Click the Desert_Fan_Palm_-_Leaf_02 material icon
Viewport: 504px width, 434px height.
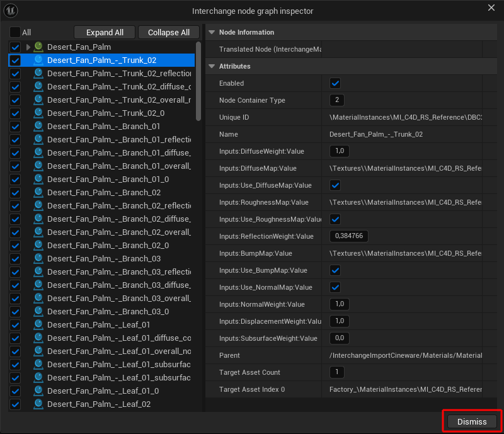point(38,404)
